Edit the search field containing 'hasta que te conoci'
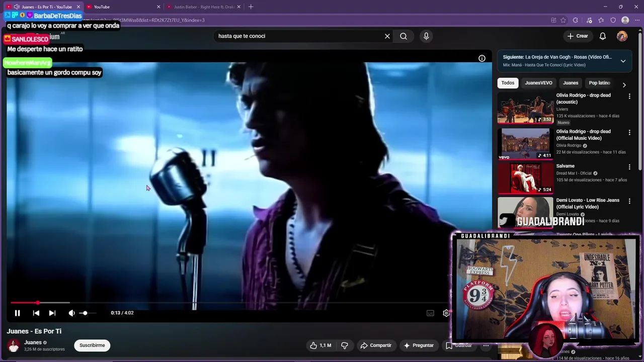The image size is (644, 362). [x=299, y=36]
